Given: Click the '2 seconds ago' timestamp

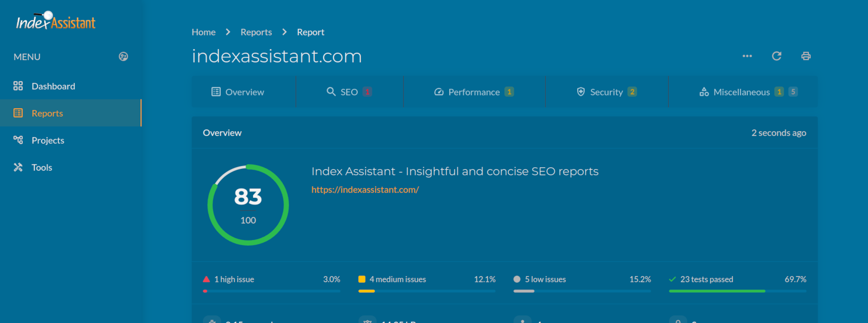Looking at the screenshot, I should tap(779, 133).
